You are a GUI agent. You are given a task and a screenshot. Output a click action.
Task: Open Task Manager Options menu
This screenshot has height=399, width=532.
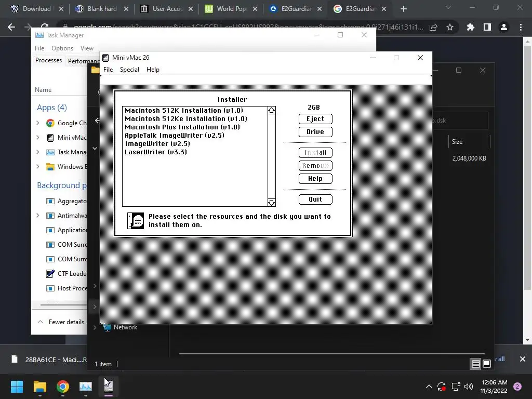(x=62, y=48)
